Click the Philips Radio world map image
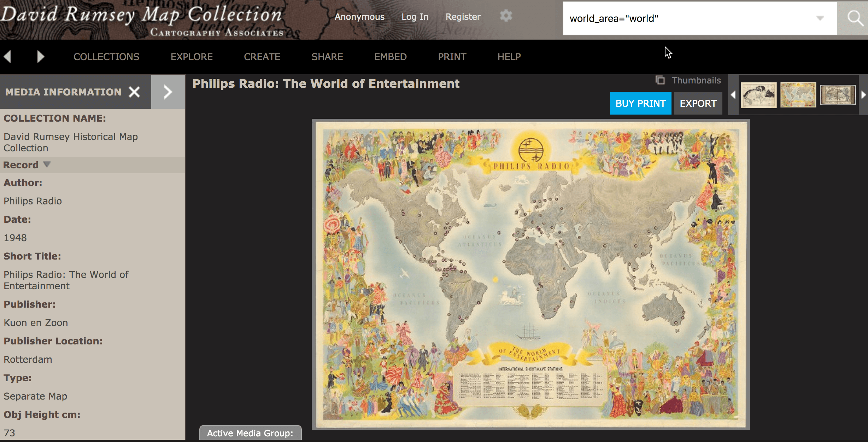 pos(530,274)
